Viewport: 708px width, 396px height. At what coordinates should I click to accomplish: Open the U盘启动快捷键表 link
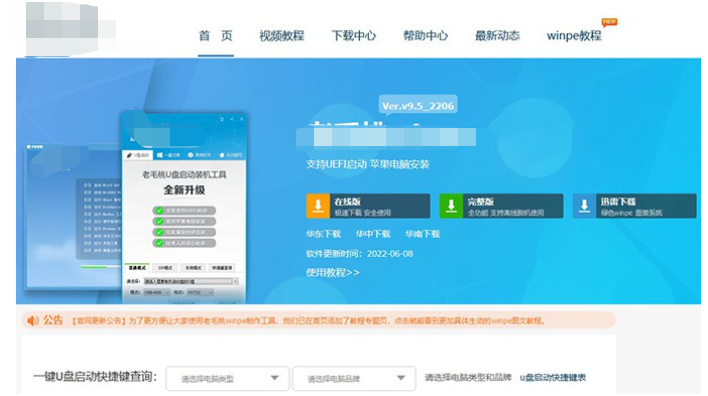point(553,377)
